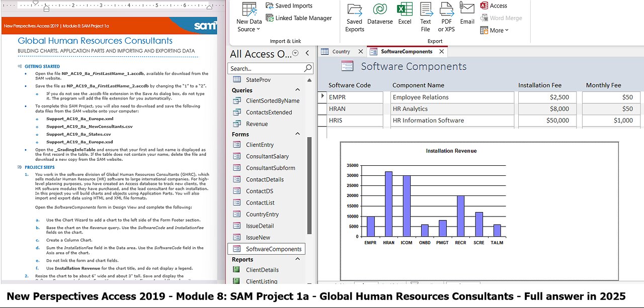This screenshot has height=308, width=644.
Task: Click the $8,000 installation fee field
Action: pos(547,109)
